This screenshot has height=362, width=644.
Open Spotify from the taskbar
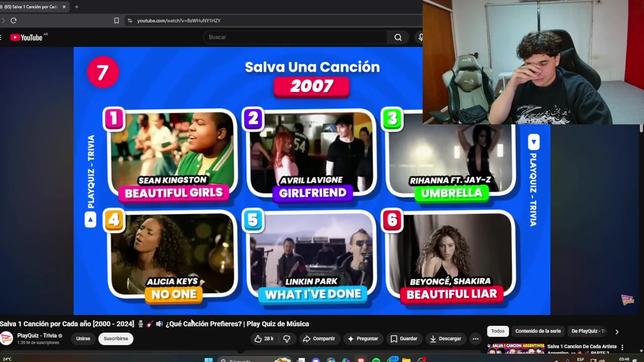pyautogui.click(x=376, y=360)
